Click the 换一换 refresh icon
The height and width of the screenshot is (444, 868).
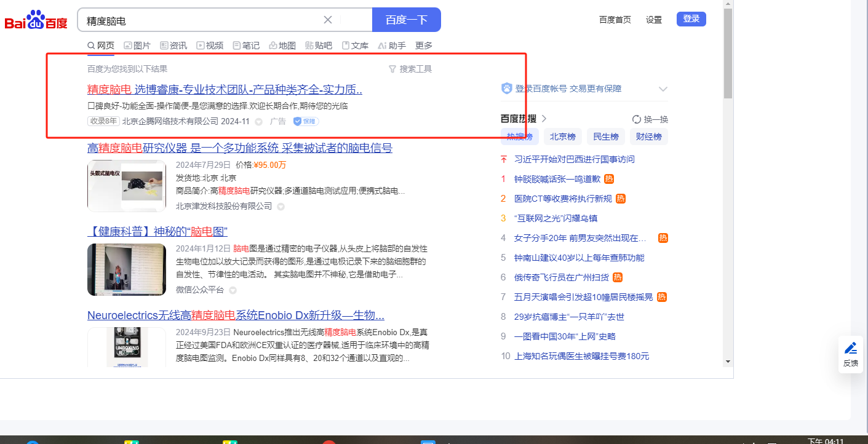tap(637, 119)
